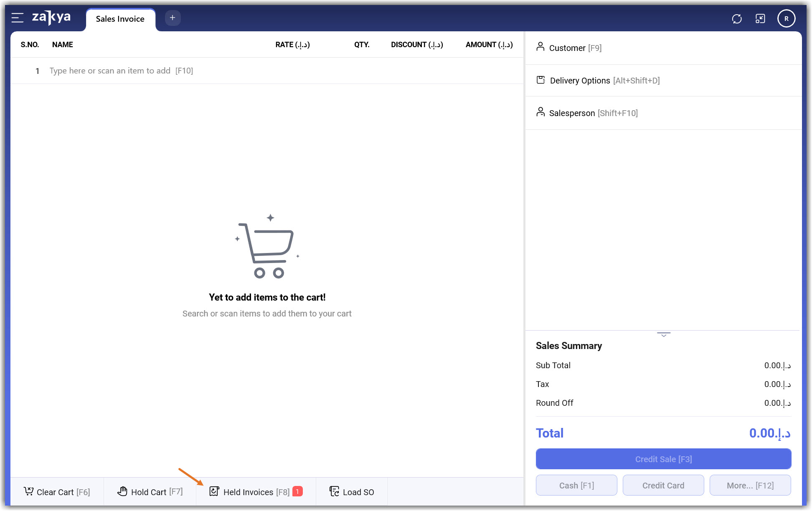Collapse the Sales Summary panel chevron
Screen dimensions: 812x511
click(x=663, y=335)
